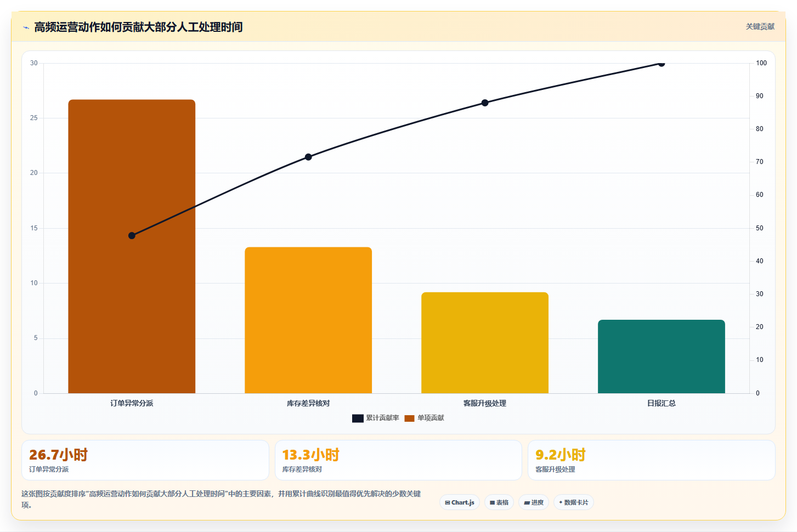Select the 客服升级处理 yellow bar
797x532 pixels.
(x=485, y=343)
